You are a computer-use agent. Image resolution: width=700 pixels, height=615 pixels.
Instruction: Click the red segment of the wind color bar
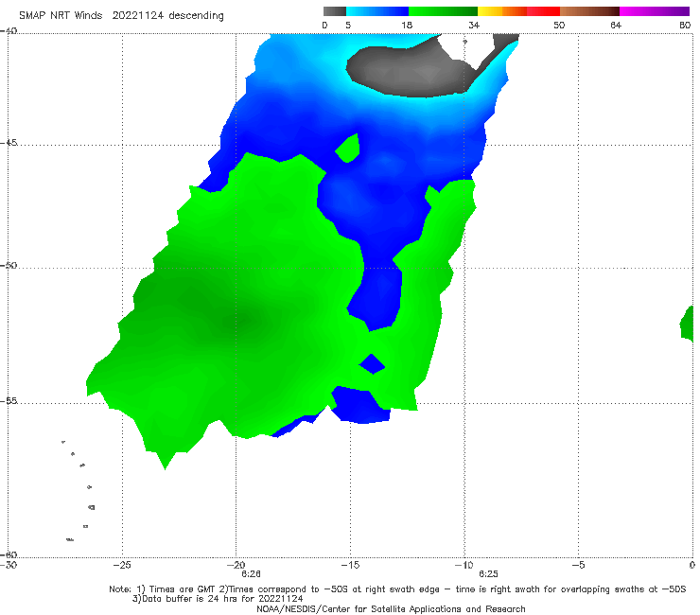[x=543, y=11]
